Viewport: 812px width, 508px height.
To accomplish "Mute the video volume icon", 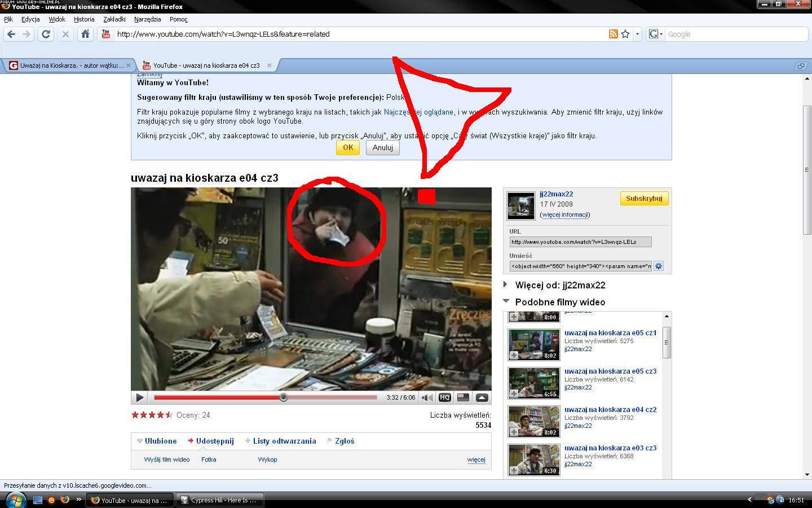I will click(427, 397).
